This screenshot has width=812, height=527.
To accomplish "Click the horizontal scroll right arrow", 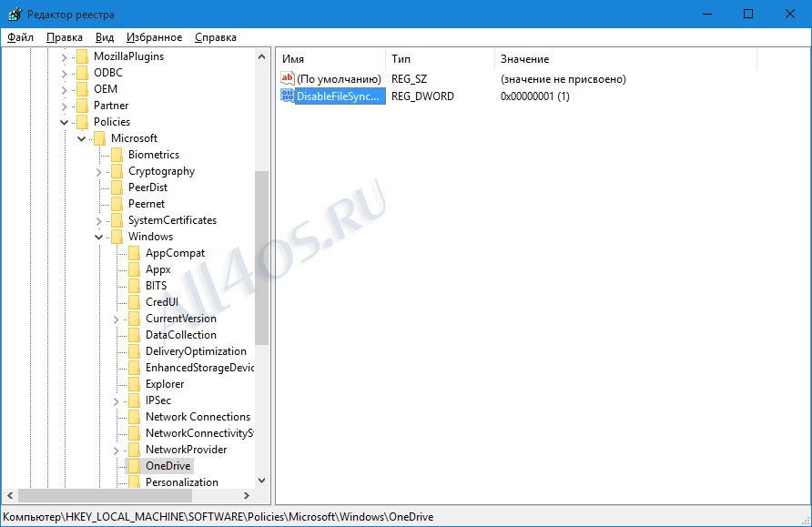I will pyautogui.click(x=247, y=495).
